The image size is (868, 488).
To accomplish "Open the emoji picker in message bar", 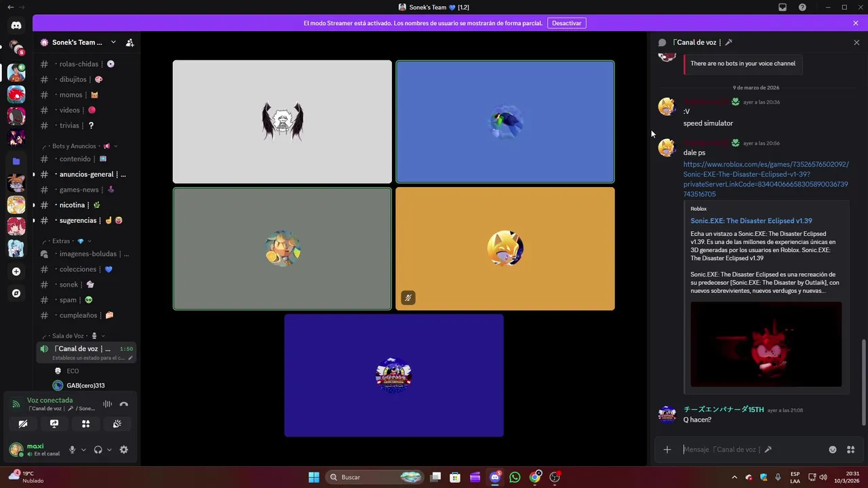I will pos(833,449).
